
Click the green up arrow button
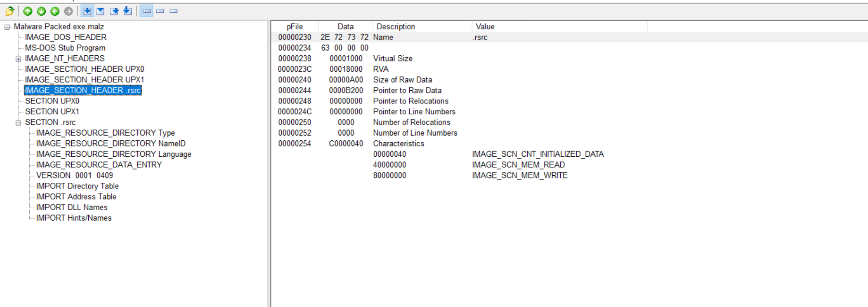point(28,11)
